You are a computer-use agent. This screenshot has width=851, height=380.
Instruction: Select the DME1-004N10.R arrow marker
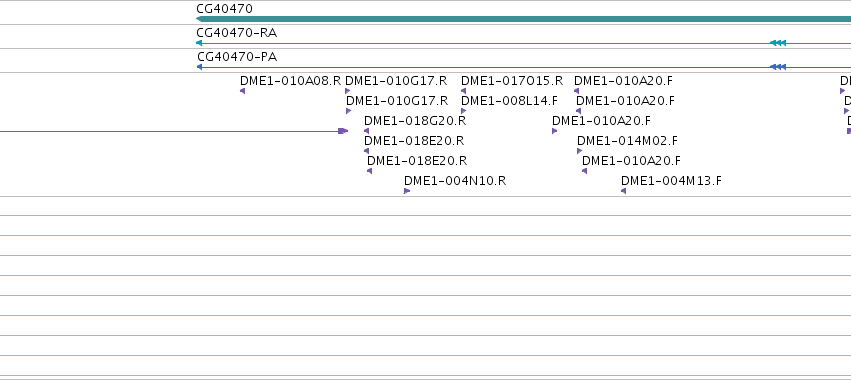pos(407,191)
